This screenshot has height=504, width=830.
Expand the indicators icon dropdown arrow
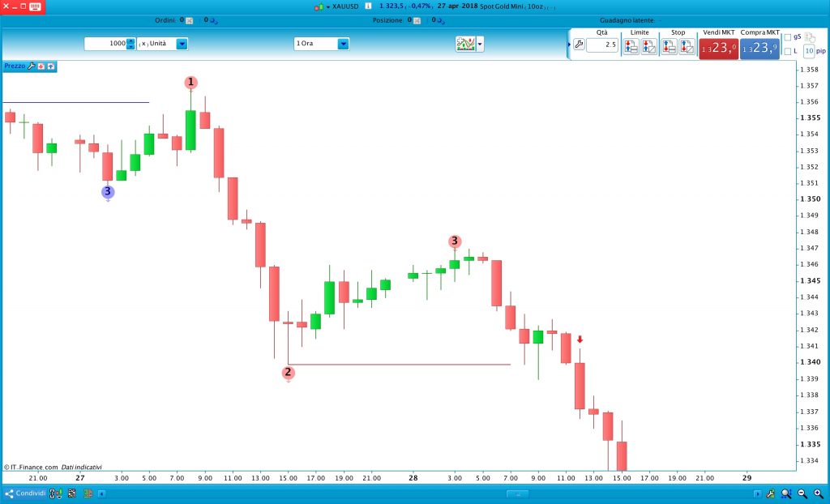[x=480, y=44]
